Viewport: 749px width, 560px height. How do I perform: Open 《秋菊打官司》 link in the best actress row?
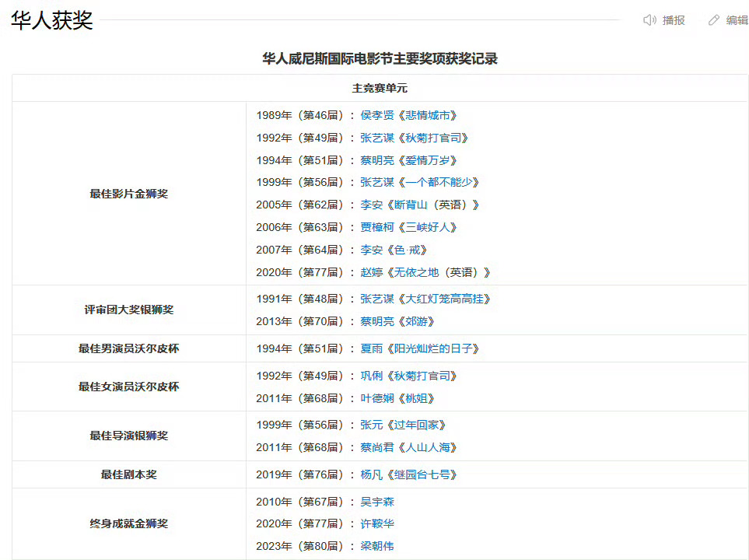422,376
